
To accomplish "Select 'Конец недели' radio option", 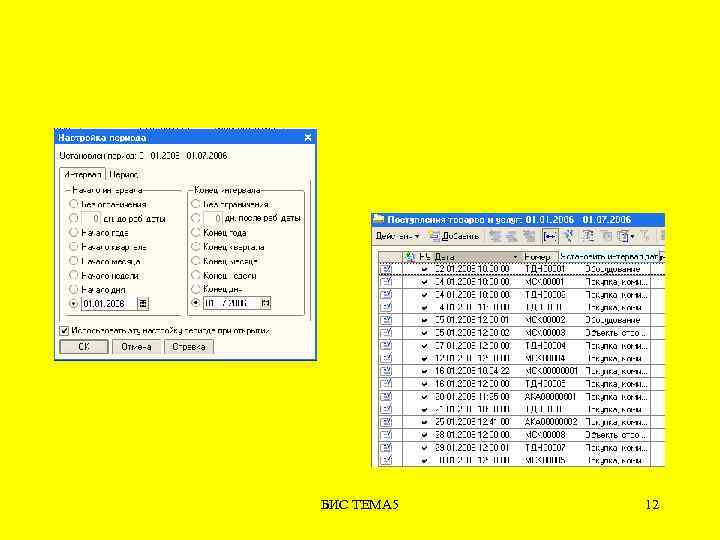I will [x=196, y=275].
